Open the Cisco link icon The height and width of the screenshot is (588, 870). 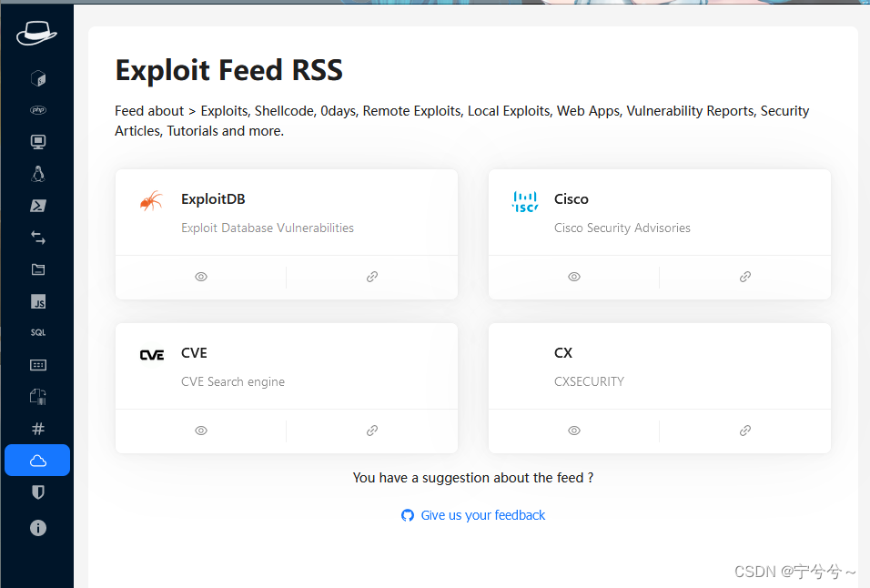click(x=745, y=277)
